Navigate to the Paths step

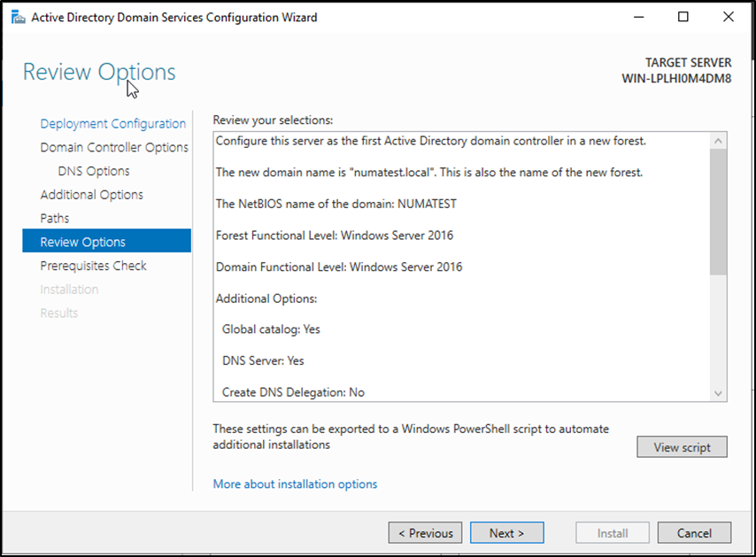[x=55, y=218]
